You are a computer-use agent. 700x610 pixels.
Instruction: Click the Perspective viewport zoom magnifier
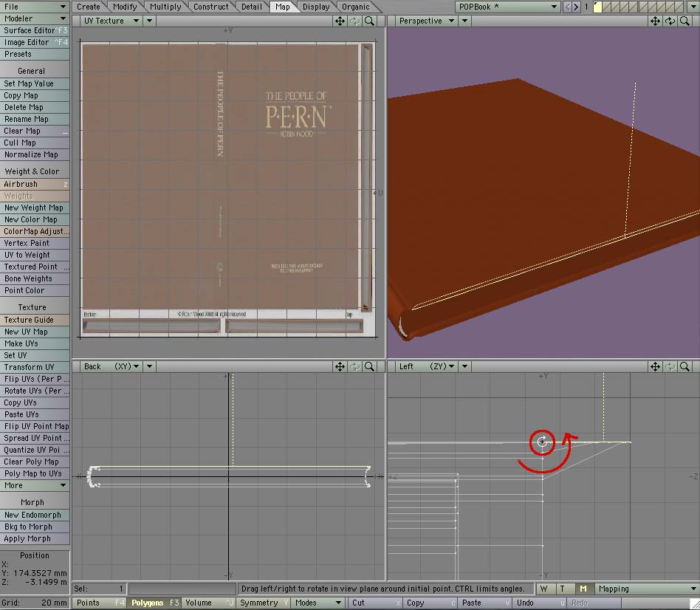pos(684,21)
